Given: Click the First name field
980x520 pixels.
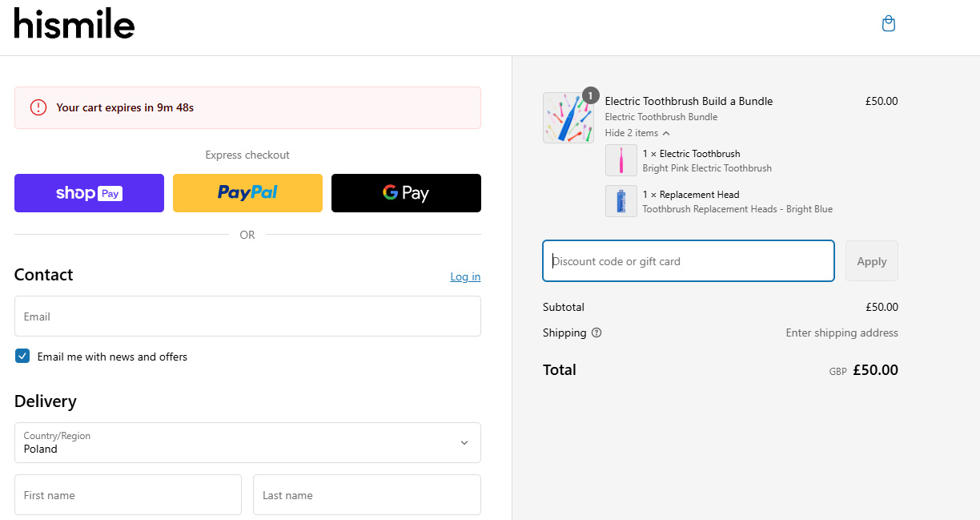Looking at the screenshot, I should tap(127, 494).
